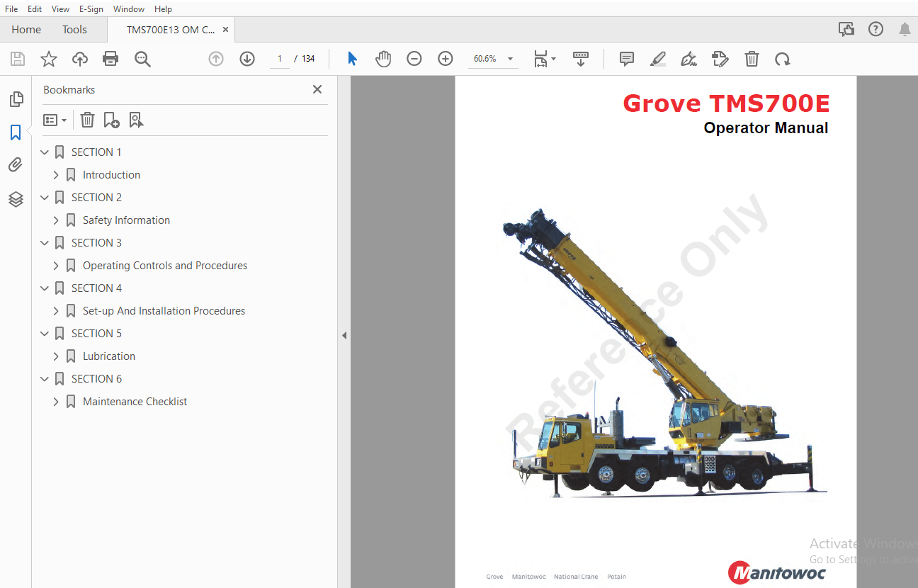Click the page number input field
Viewport: 918px width, 588px height.
[x=280, y=59]
